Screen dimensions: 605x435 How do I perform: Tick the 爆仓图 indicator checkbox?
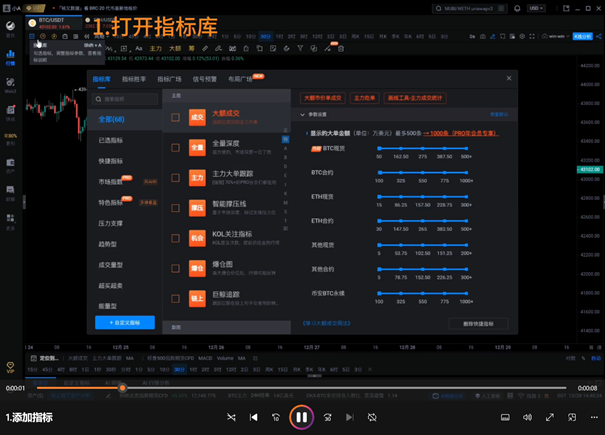coord(175,268)
